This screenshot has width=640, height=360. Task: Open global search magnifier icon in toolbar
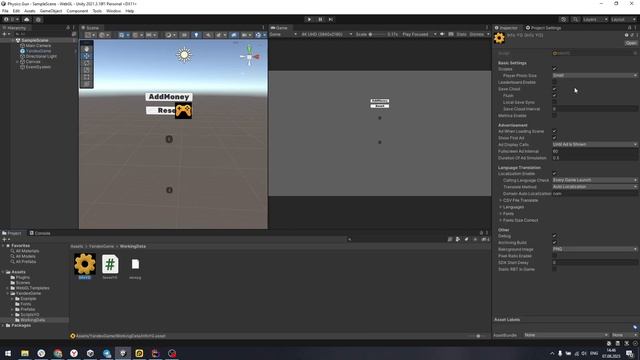click(x=575, y=19)
